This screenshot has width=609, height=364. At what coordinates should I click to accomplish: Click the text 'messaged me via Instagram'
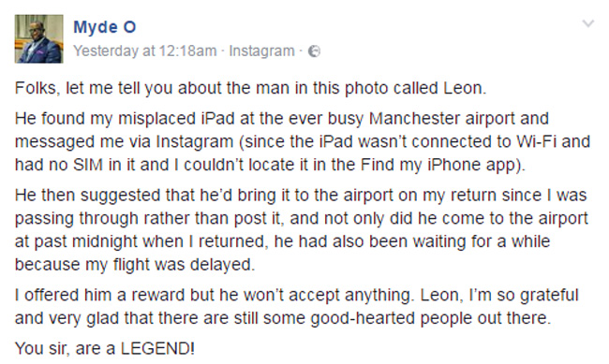coord(124,141)
